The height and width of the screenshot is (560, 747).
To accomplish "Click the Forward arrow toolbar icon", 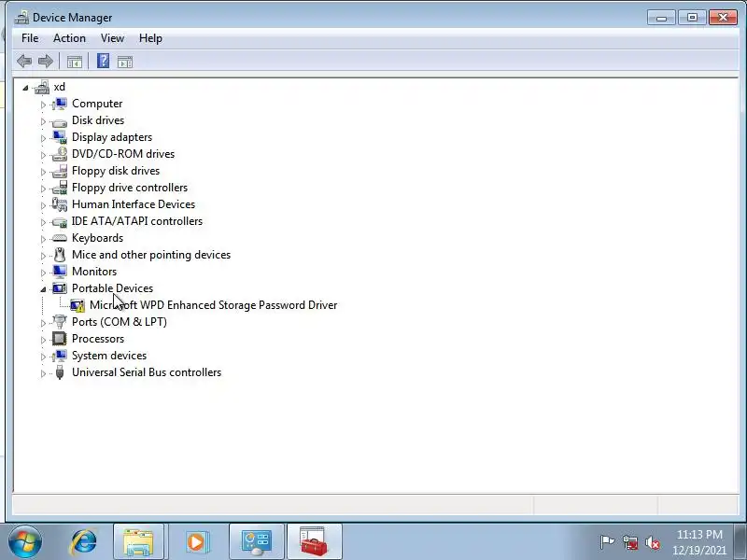I will [x=45, y=61].
